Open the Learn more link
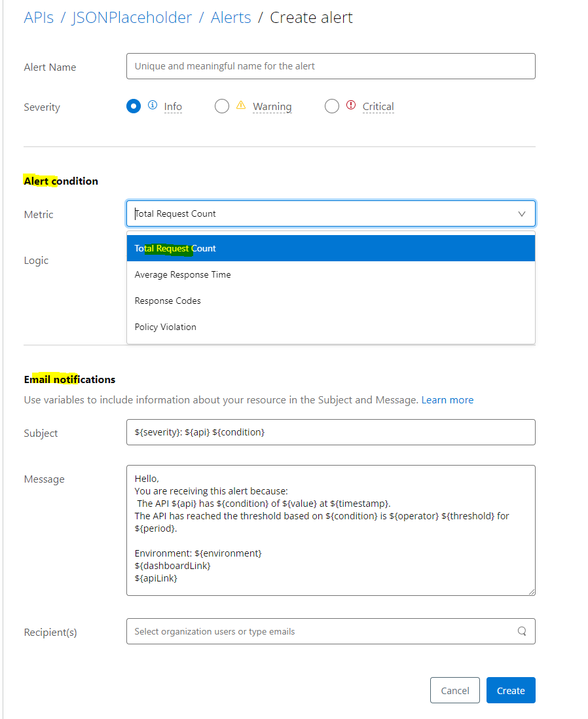Viewport: 588px width, 719px height. pyautogui.click(x=447, y=400)
